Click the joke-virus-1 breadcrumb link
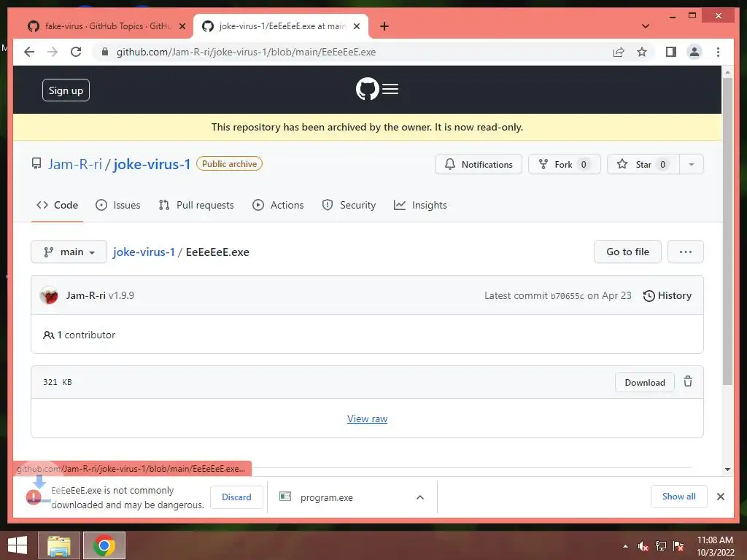Image resolution: width=747 pixels, height=560 pixels. coord(144,252)
